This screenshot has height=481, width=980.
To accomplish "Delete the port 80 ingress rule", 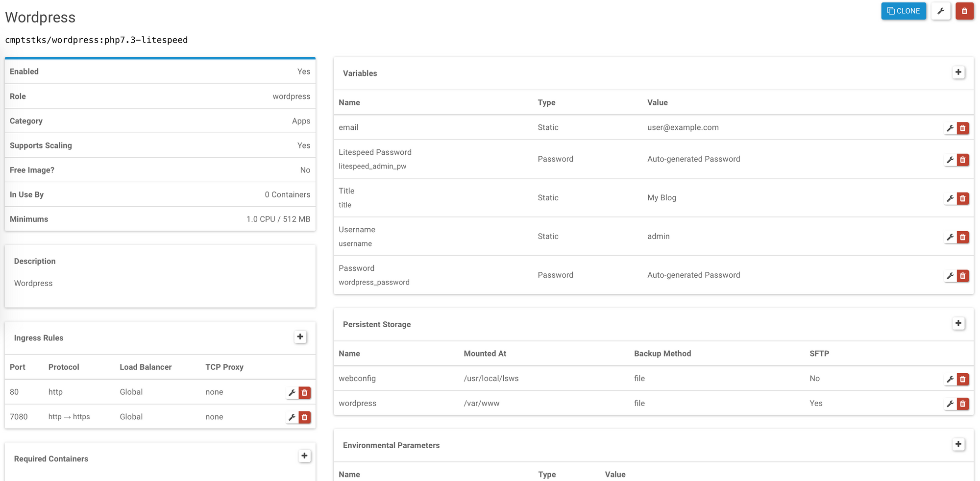I will click(x=305, y=392).
